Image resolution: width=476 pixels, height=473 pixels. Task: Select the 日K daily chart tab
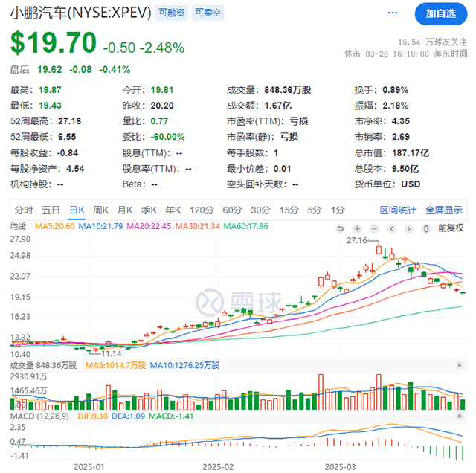click(77, 210)
